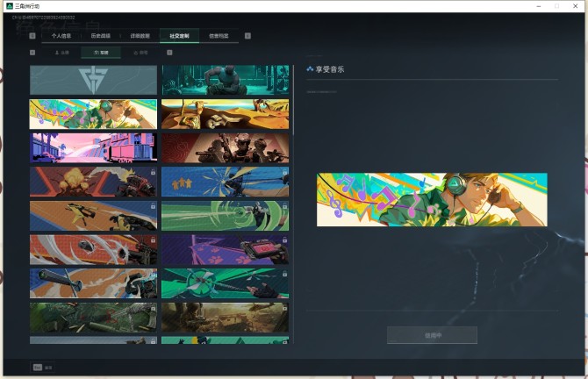Click lock icon on green crosshair banner
Viewport: 588px width, 379px height.
pos(284,274)
